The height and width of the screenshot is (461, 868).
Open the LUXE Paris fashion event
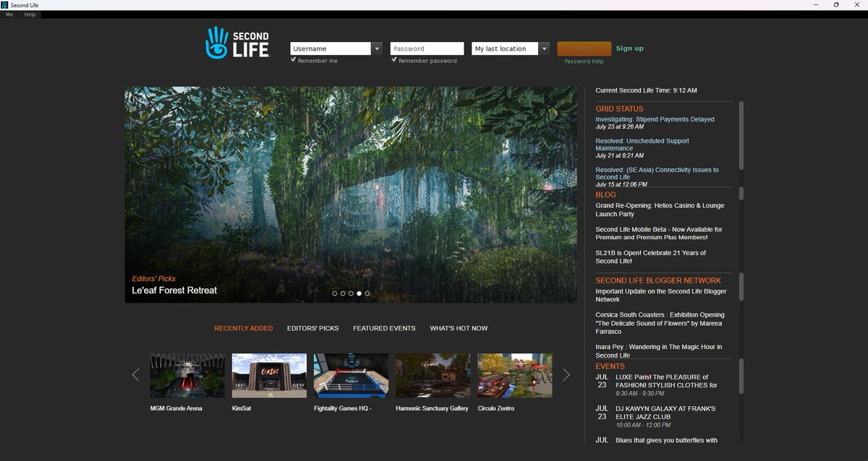click(x=665, y=381)
